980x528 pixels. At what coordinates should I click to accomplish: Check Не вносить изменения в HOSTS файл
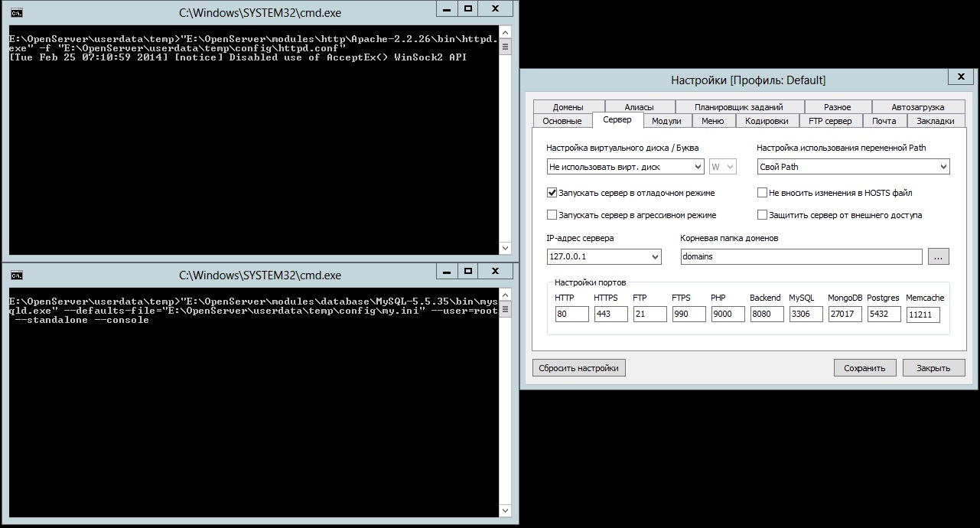click(763, 194)
